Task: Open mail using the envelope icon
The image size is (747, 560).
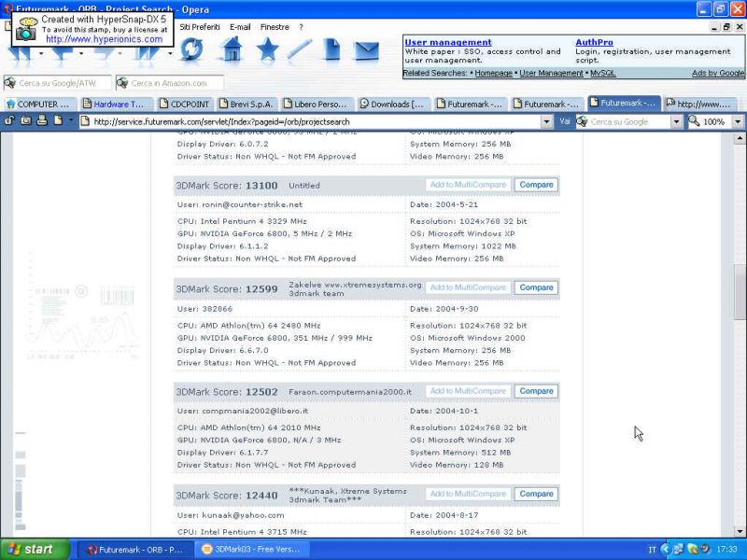Action: [x=367, y=50]
